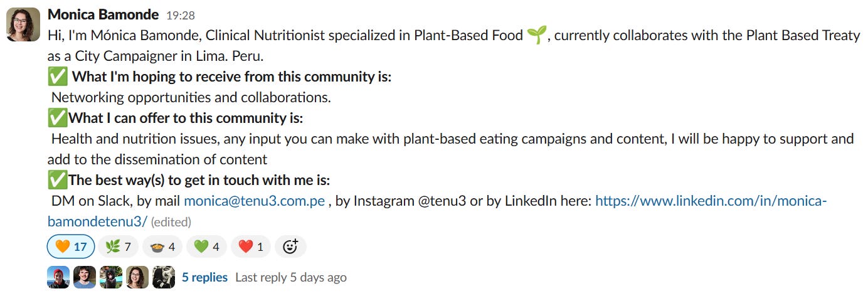
Task: Click the black-and-white photo reply avatar
Action: tap(164, 277)
